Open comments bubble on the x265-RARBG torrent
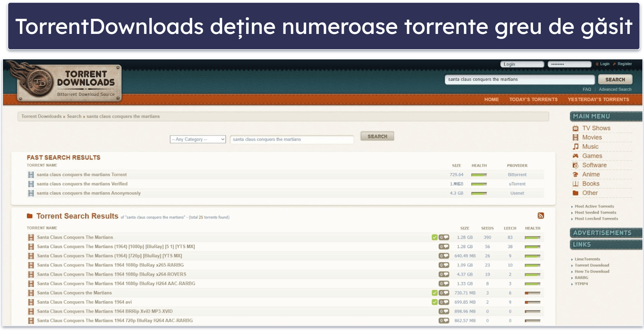Image resolution: width=644 pixels, height=331 pixels. click(444, 265)
